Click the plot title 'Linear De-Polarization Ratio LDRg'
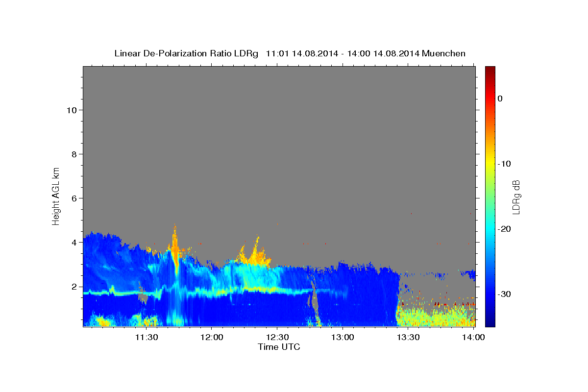588x392 pixels. (x=186, y=53)
